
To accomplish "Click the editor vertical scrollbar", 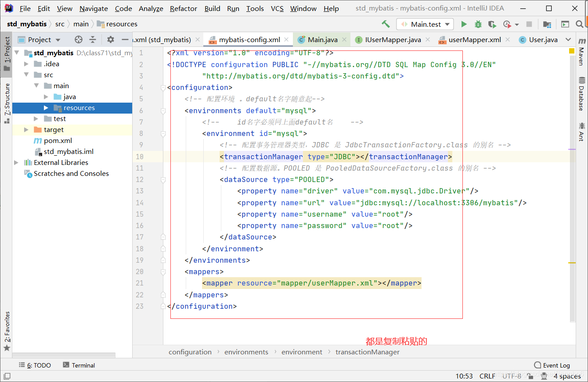I will point(572,189).
